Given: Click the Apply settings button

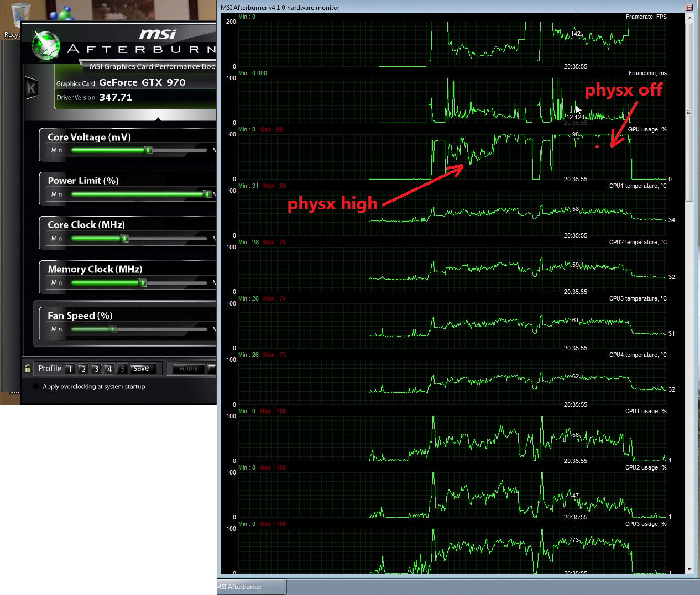Looking at the screenshot, I should pyautogui.click(x=189, y=368).
